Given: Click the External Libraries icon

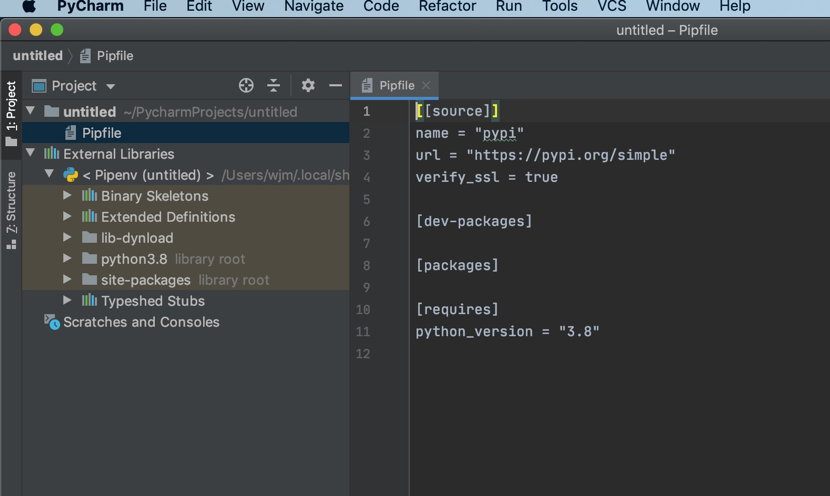Looking at the screenshot, I should tap(51, 154).
